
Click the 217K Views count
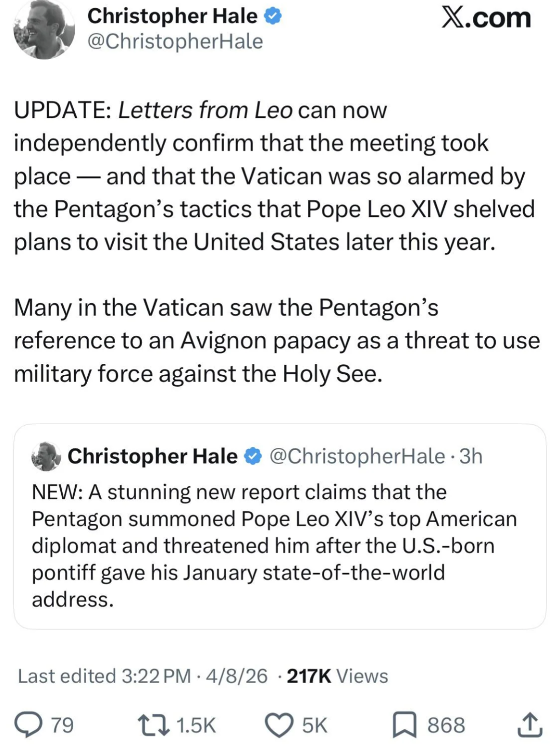point(337,676)
